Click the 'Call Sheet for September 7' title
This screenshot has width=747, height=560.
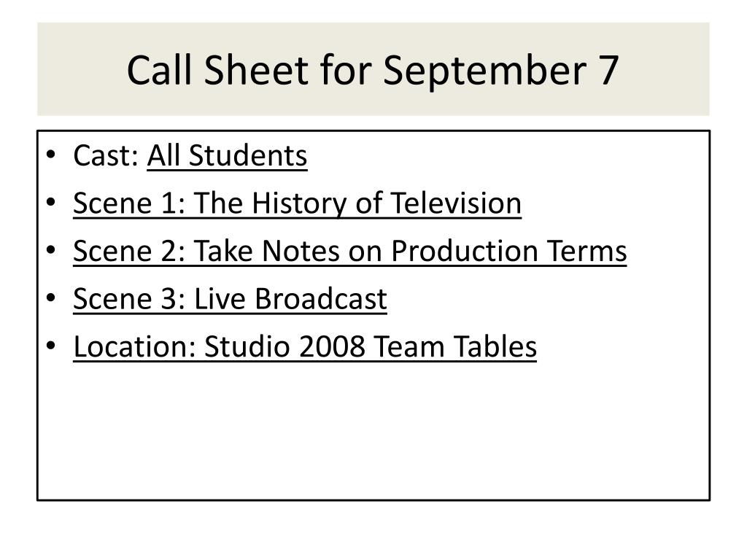click(x=373, y=70)
